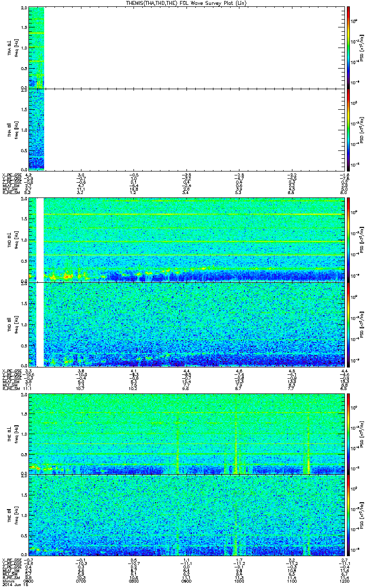368x588 pixels.
Task: Click the THD B⊥ spectrogram panel
Action: (186, 239)
